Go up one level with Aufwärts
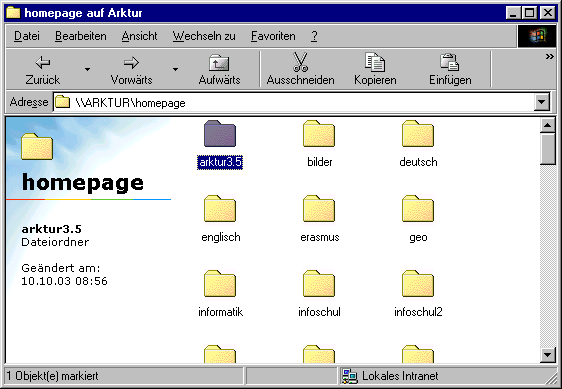562x389 pixels. pyautogui.click(x=219, y=62)
